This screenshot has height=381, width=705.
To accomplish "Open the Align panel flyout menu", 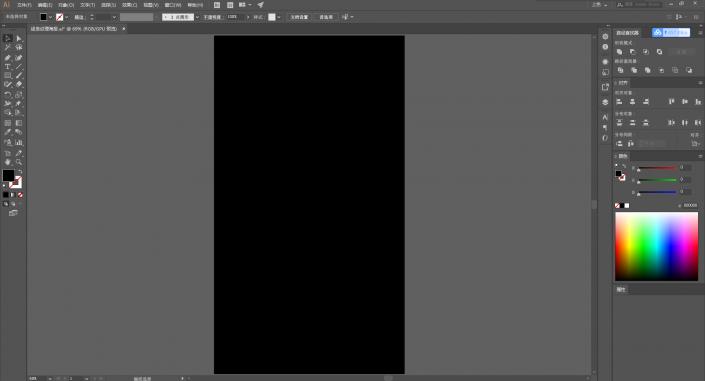I will pyautogui.click(x=700, y=83).
